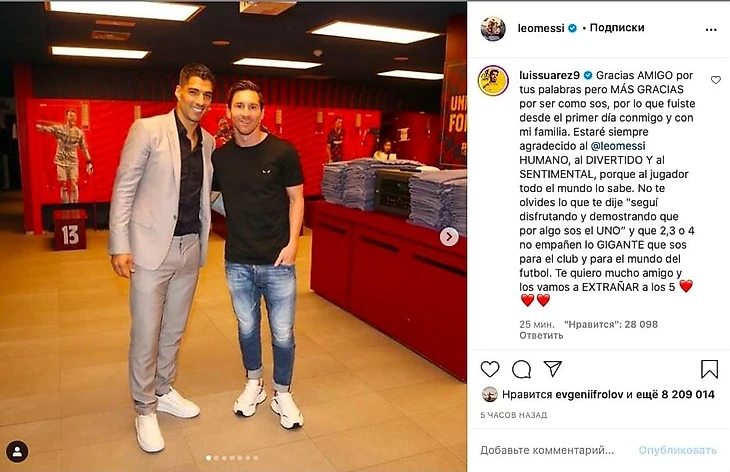This screenshot has height=472, width=730.
Task: Click Опубликовать to post comment
Action: click(x=677, y=450)
